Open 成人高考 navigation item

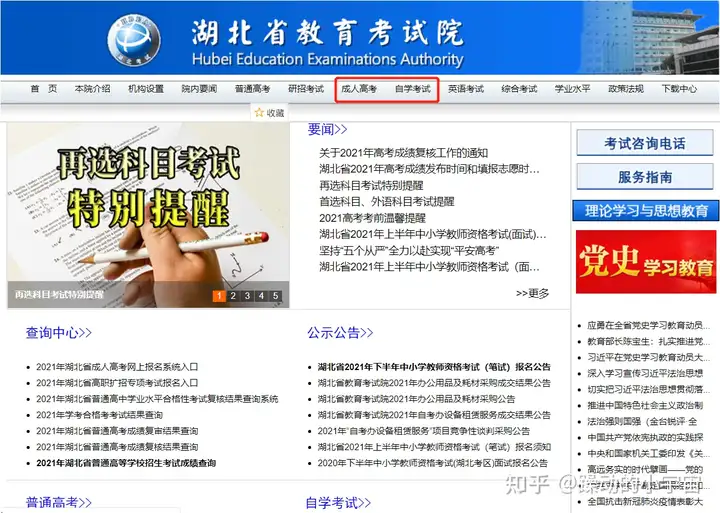[359, 89]
